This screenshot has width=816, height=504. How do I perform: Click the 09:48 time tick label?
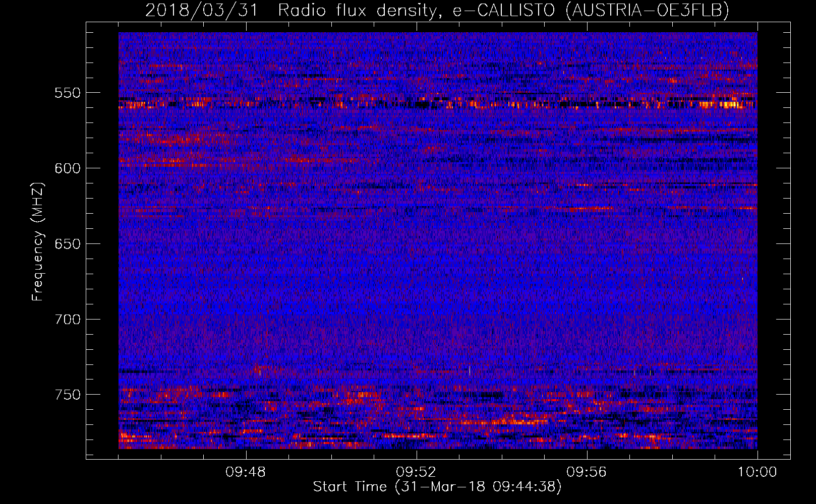click(246, 472)
